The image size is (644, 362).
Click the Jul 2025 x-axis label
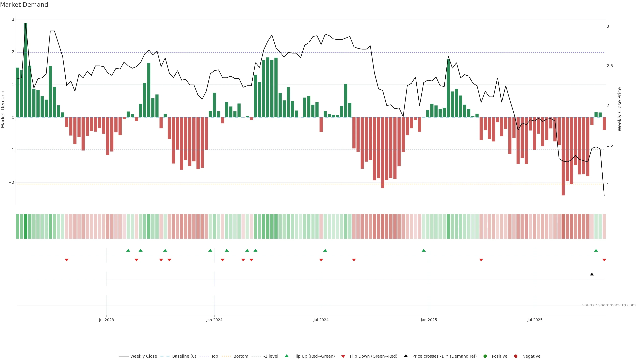[535, 320]
